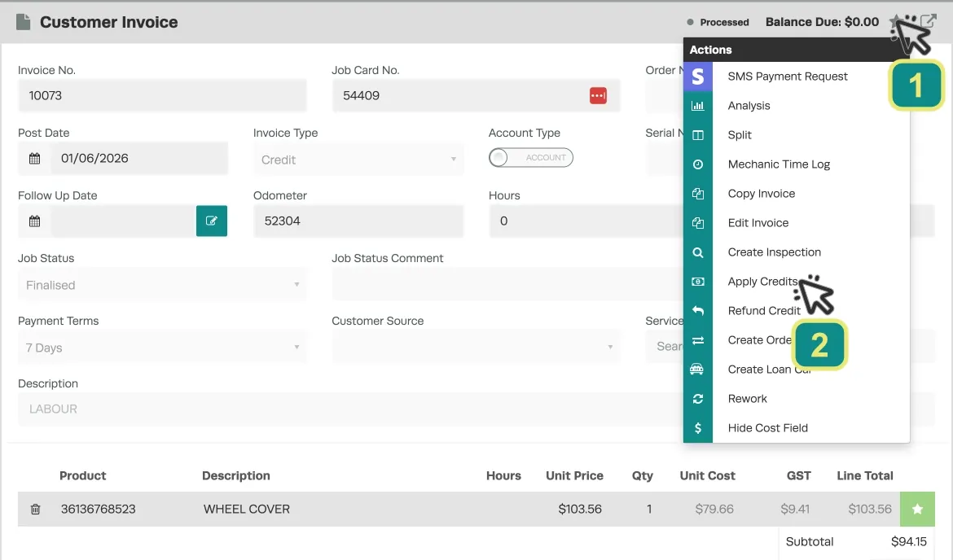The width and height of the screenshot is (953, 560).
Task: Click the Edit Invoice icon in Actions
Action: click(698, 223)
